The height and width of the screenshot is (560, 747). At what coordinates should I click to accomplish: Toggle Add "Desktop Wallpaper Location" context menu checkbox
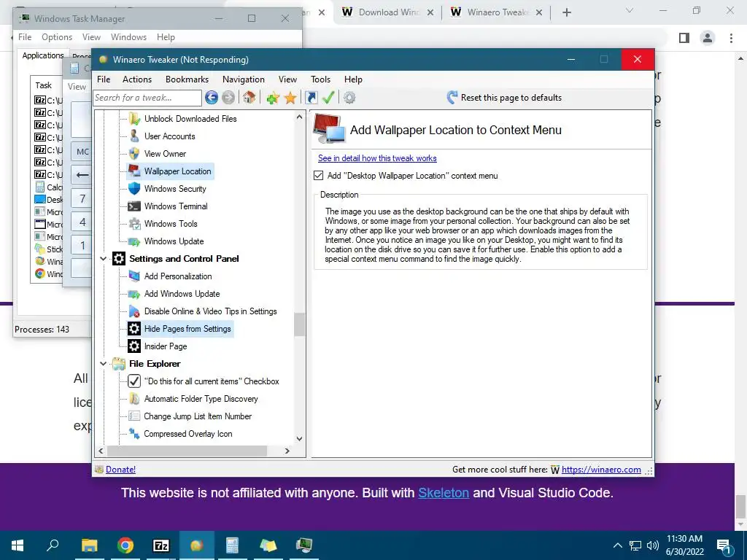click(318, 176)
